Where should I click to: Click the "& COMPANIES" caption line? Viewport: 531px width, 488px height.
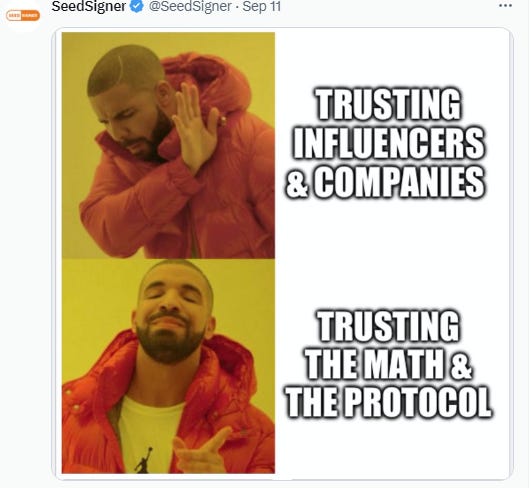(385, 182)
